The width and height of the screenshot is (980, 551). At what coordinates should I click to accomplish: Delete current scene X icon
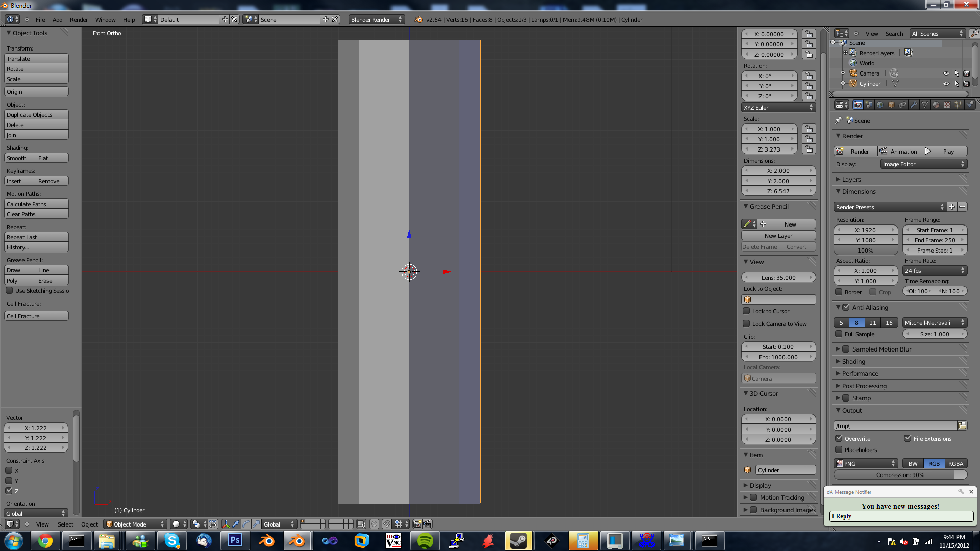click(x=335, y=19)
